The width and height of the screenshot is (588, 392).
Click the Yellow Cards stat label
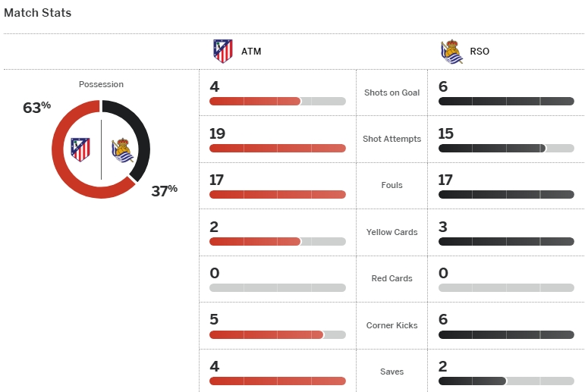point(391,232)
